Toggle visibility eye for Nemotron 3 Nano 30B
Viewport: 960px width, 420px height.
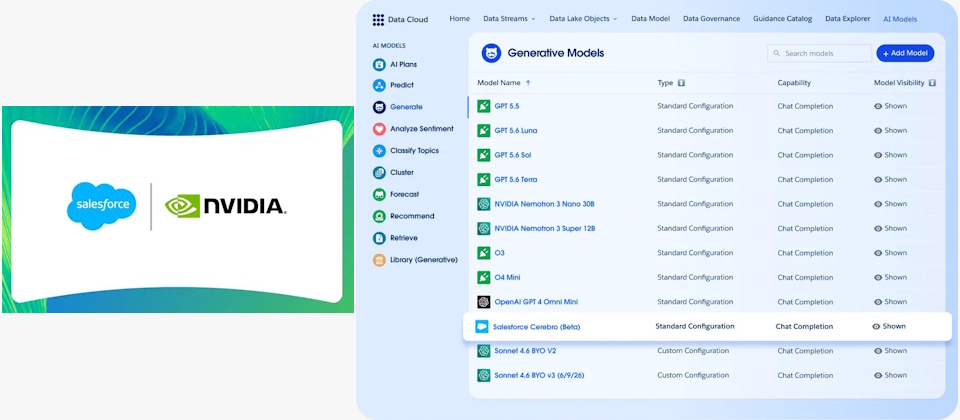(x=878, y=204)
